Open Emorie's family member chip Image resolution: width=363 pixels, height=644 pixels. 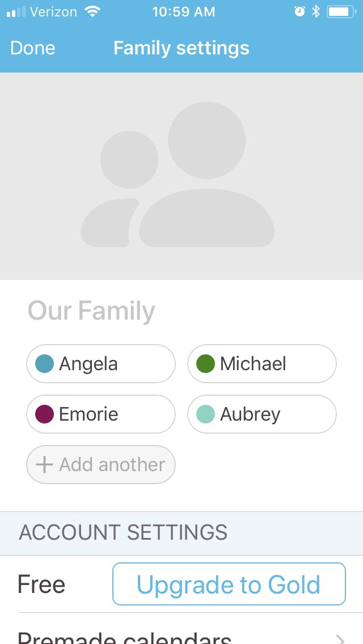[x=101, y=414]
